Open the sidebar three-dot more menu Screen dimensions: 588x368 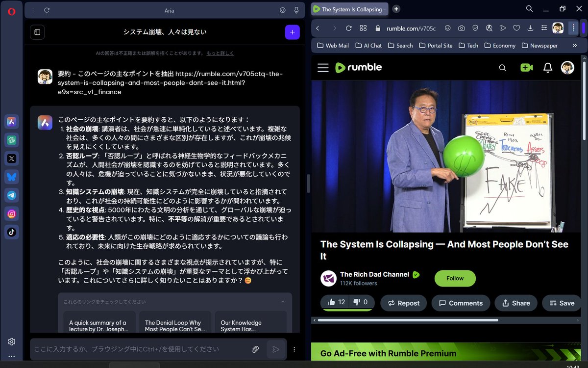(x=11, y=357)
